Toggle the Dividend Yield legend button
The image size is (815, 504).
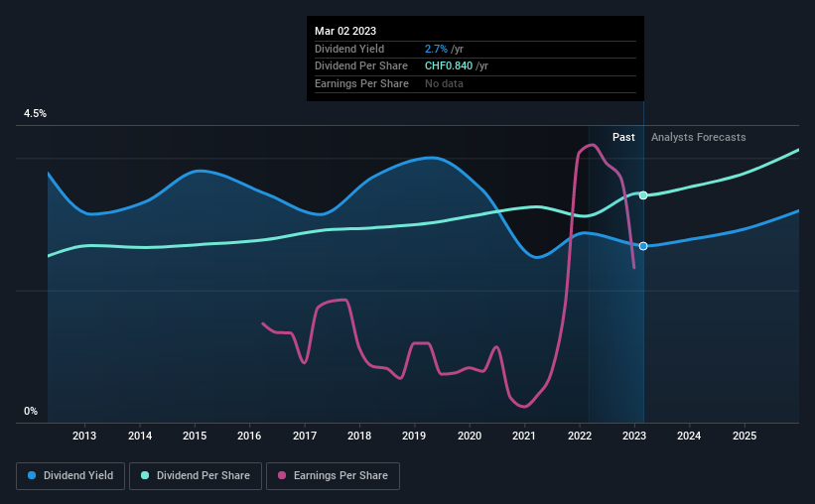pyautogui.click(x=70, y=476)
